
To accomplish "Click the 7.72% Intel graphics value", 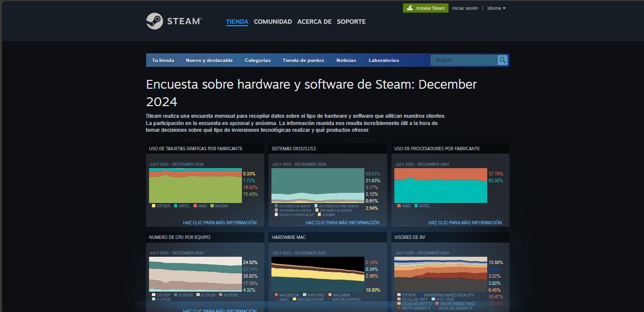I will (249, 181).
